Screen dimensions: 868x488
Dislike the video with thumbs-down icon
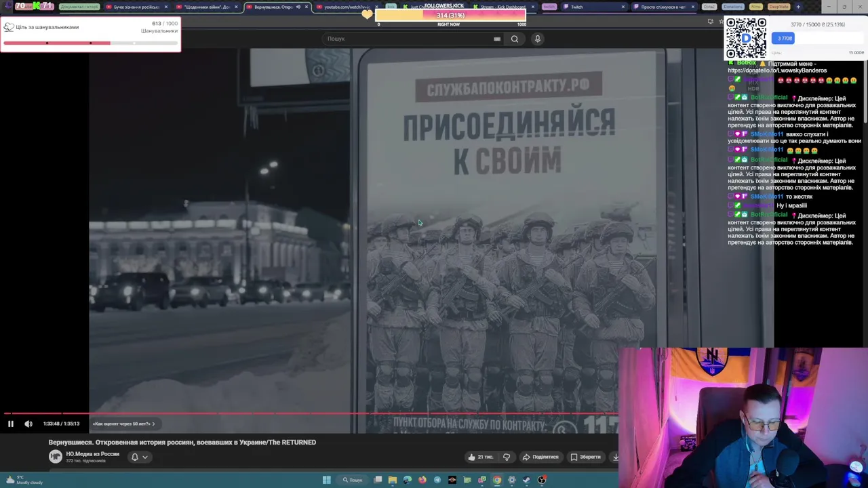pos(507,457)
